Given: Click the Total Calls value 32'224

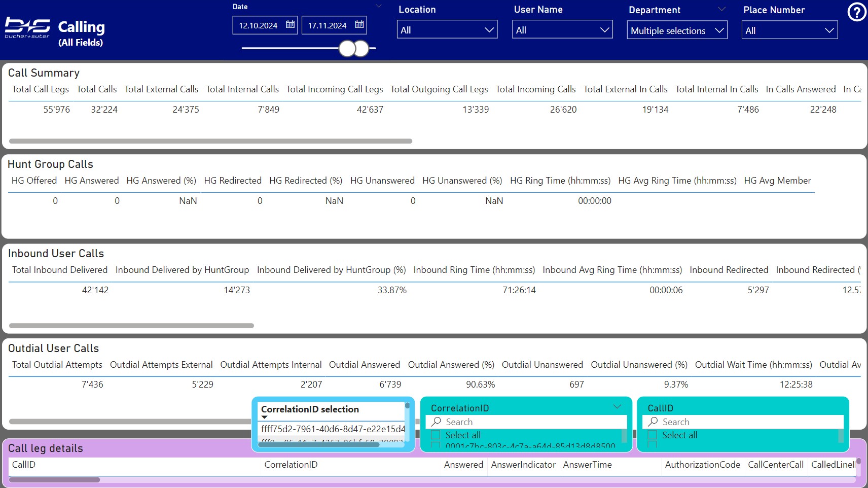Looking at the screenshot, I should click(104, 110).
